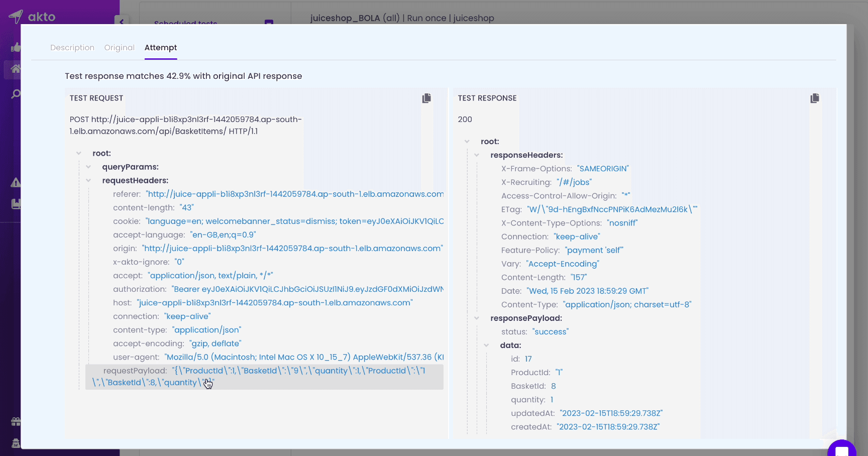The image size is (868, 456).
Task: Click the accept-language "en-GB,en;q=0.9" value
Action: tap(223, 235)
